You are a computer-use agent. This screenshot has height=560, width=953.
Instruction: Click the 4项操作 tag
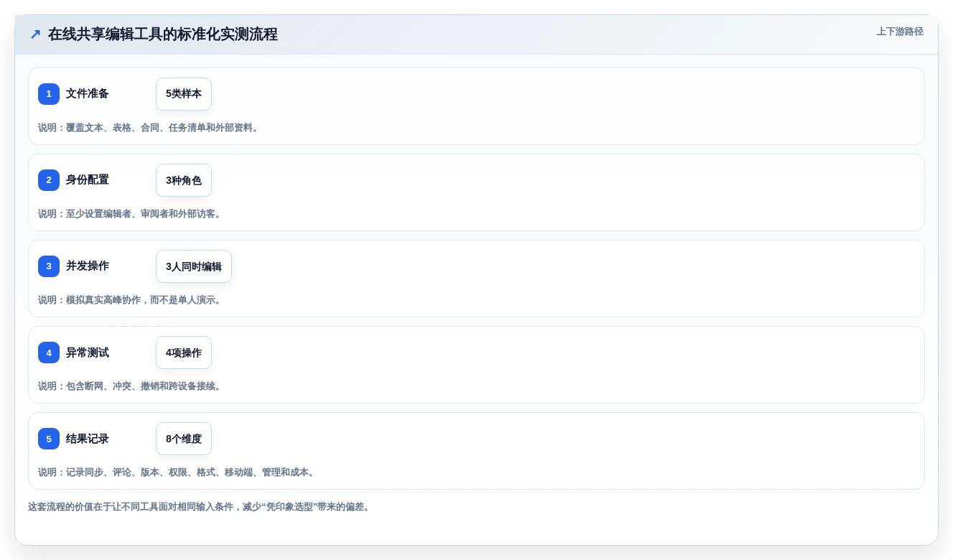[x=184, y=353]
